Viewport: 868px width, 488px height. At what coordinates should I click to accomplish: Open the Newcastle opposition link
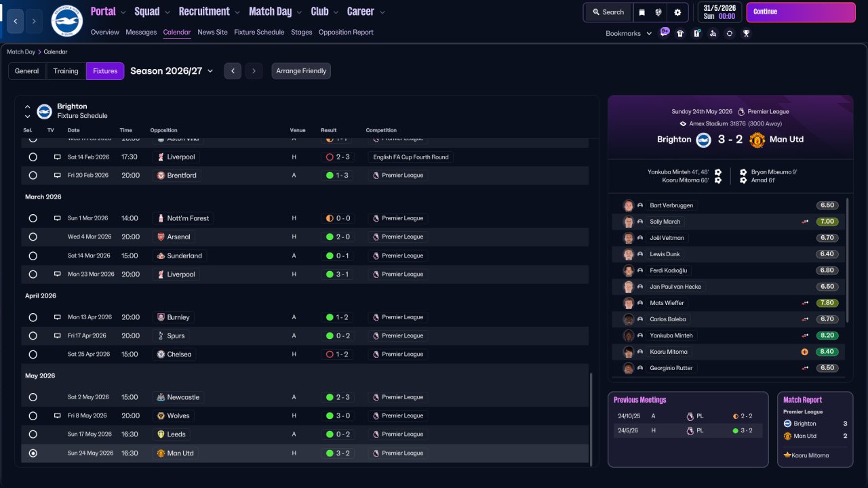click(178, 397)
